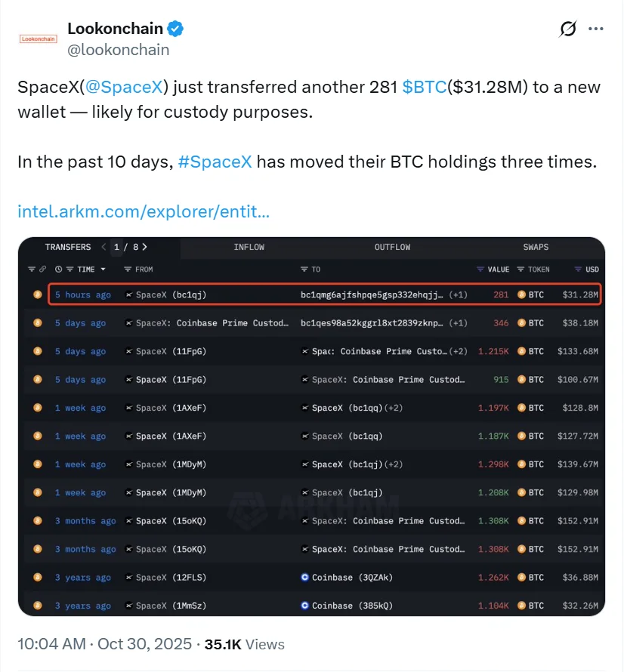Open the TIME column dropdown caret
The width and height of the screenshot is (624, 672).
click(102, 270)
